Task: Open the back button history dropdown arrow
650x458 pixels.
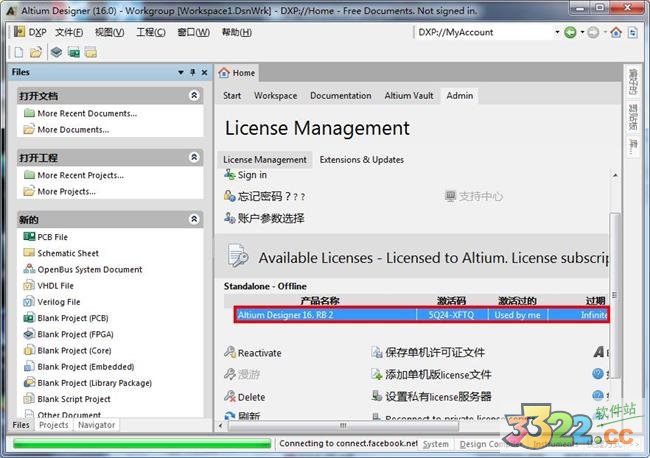Action: (x=582, y=32)
